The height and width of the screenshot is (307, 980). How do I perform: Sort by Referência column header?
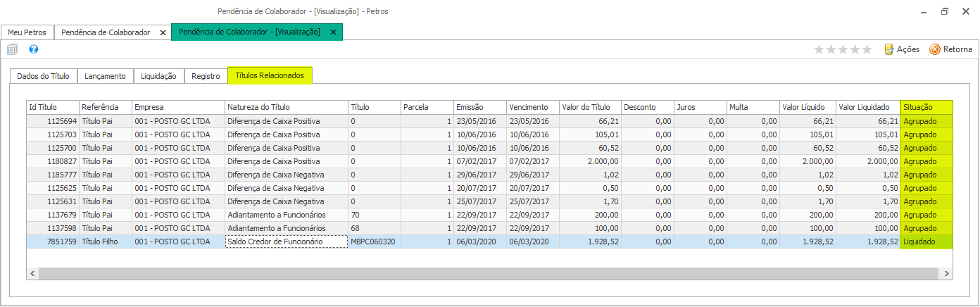pos(106,107)
